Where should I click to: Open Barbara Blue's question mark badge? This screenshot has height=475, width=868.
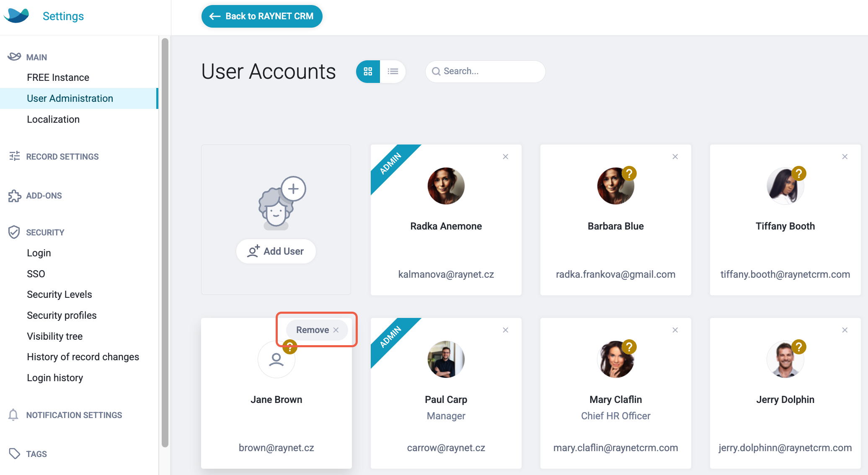click(x=629, y=173)
